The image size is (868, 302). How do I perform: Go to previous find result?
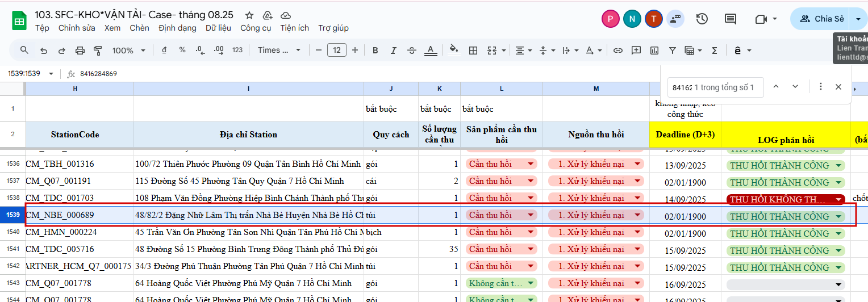coord(776,87)
